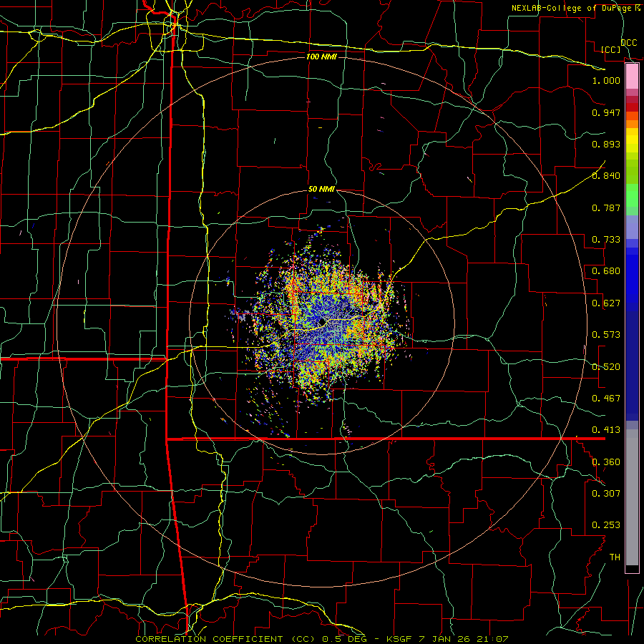Click the 50 NMI range ring label
The image size is (644, 644).
pos(321,190)
